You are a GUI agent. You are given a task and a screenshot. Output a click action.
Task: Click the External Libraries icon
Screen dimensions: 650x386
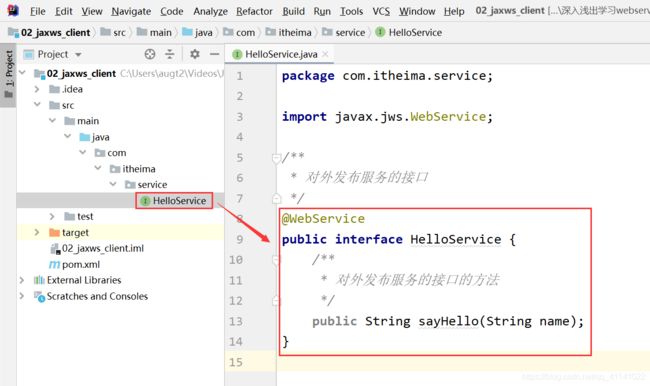tap(39, 280)
